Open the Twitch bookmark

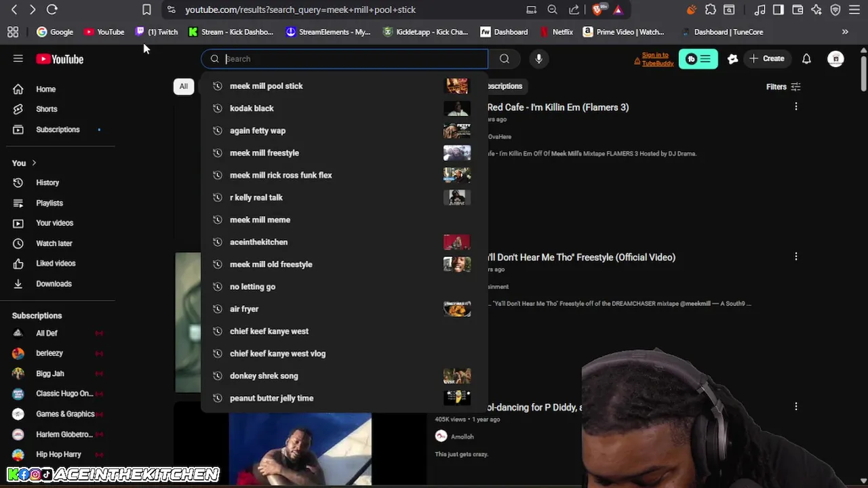pos(157,32)
